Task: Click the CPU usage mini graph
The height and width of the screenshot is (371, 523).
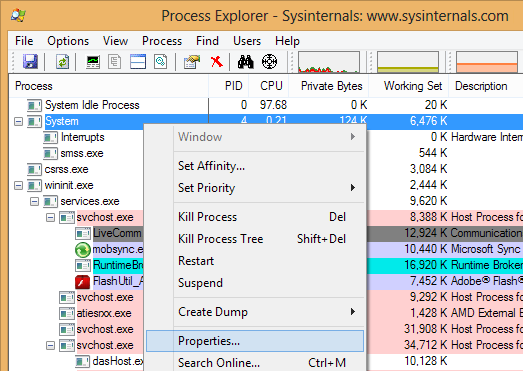Action: click(329, 62)
